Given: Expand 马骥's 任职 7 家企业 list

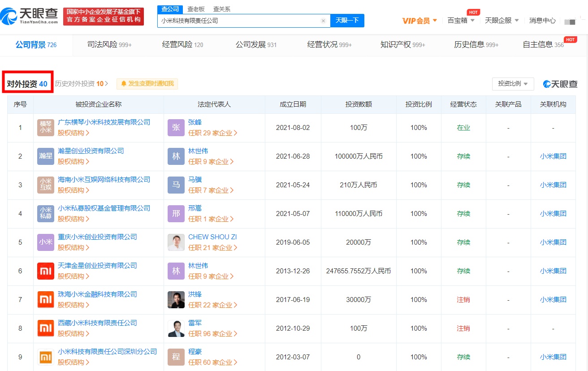Looking at the screenshot, I should (211, 190).
